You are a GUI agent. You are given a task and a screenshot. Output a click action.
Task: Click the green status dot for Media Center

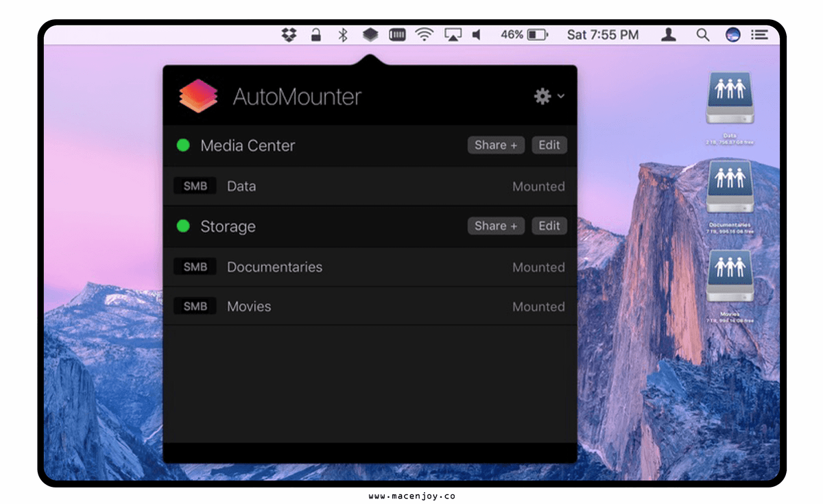[x=183, y=145]
